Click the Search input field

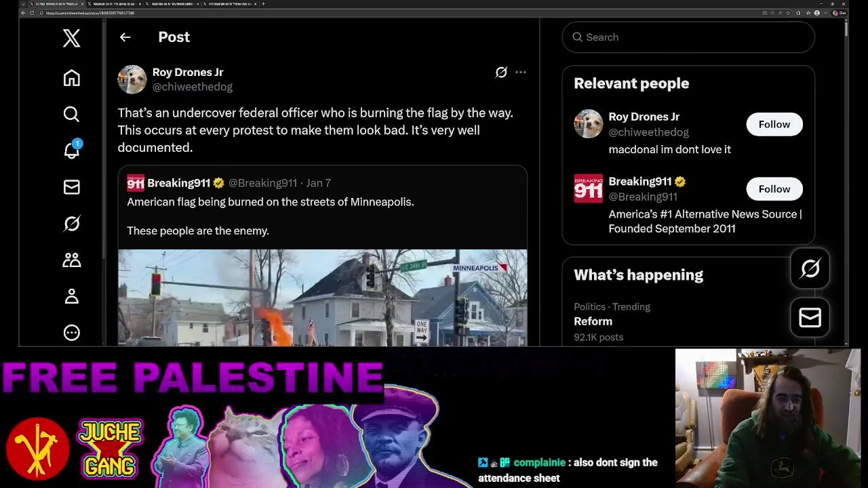688,37
